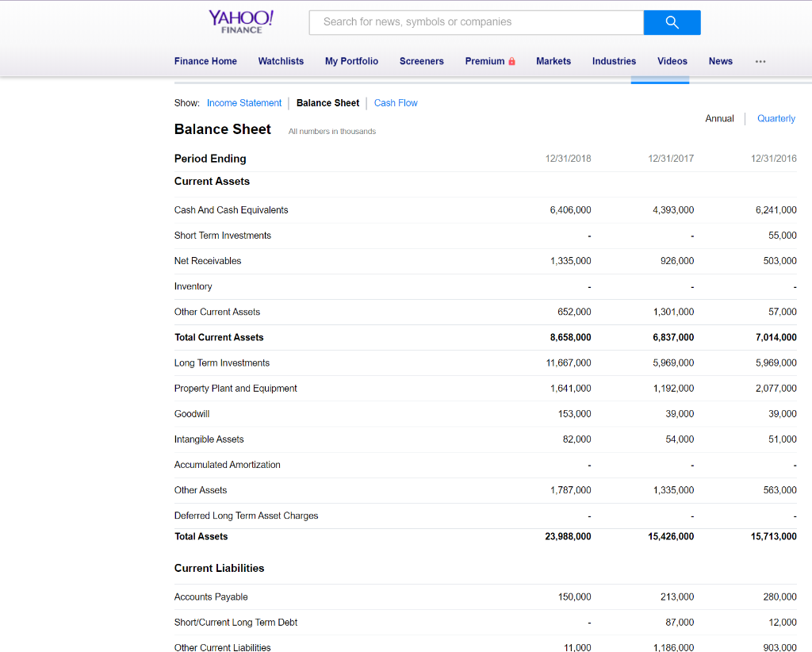Viewport: 812px width, 652px height.
Task: Open Finance Home tab
Action: pyautogui.click(x=205, y=61)
